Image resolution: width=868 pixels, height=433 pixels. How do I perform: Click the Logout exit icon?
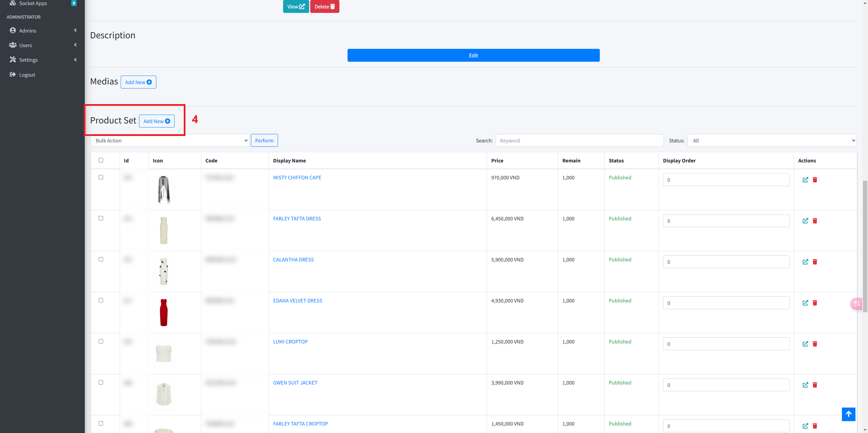[x=13, y=75]
